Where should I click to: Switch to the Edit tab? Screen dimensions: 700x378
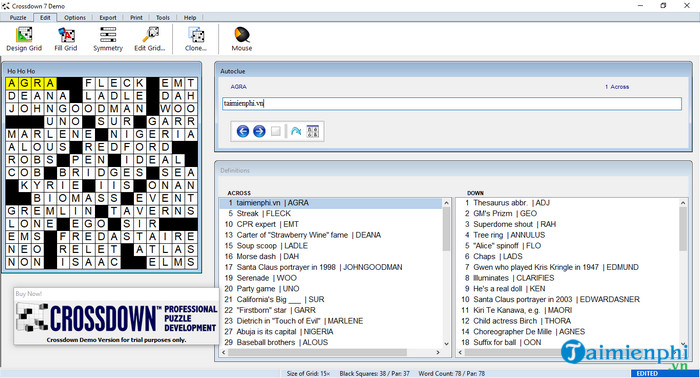[45, 17]
